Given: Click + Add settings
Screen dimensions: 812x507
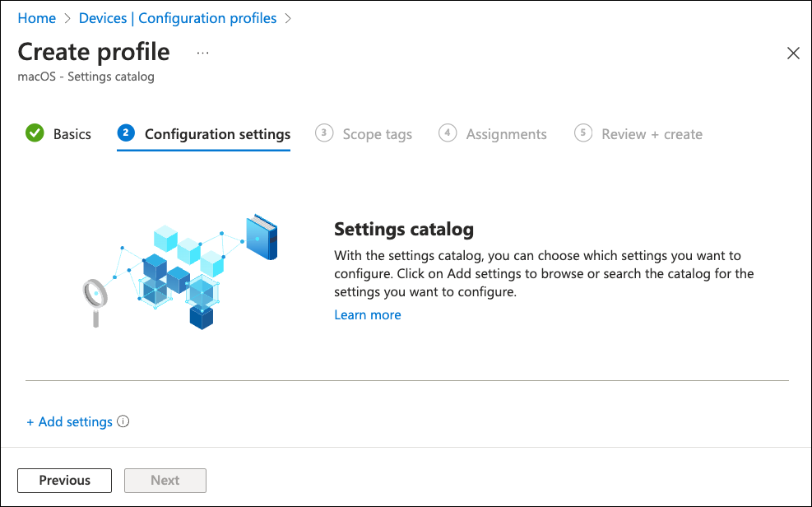Looking at the screenshot, I should click(69, 421).
